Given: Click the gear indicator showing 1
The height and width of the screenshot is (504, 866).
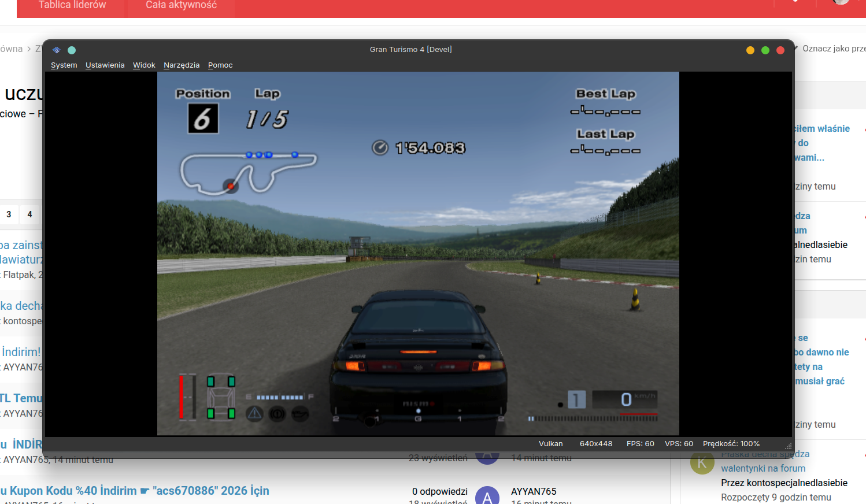Looking at the screenshot, I should click(576, 400).
